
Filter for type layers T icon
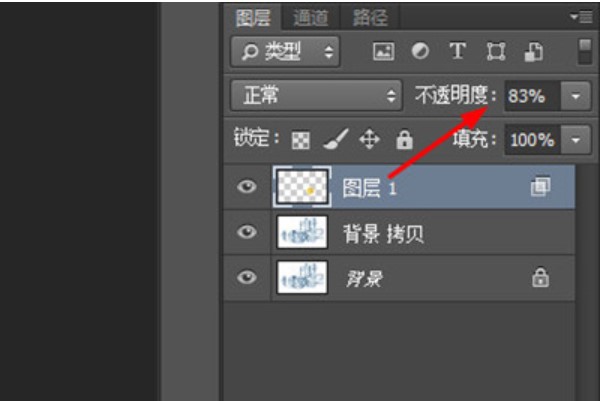tap(458, 51)
